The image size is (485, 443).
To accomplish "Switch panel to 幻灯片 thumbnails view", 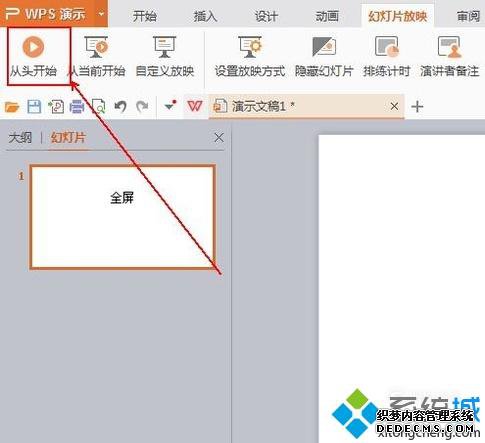I will (x=68, y=137).
